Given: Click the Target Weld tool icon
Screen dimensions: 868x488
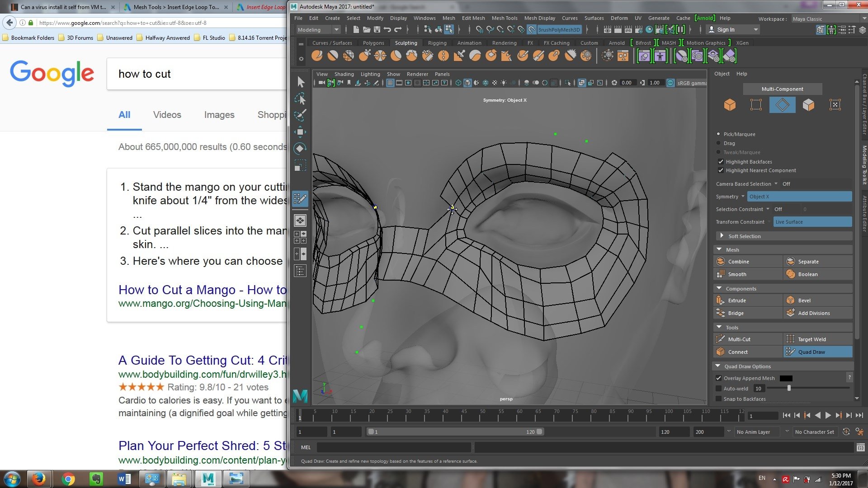Looking at the screenshot, I should click(790, 339).
